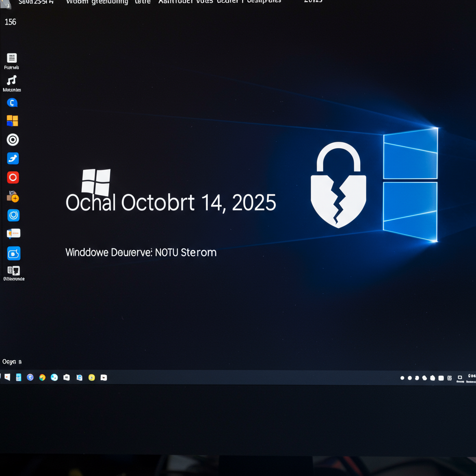Open the white folder-like taskbar icon
476x476 pixels.
pos(66,377)
